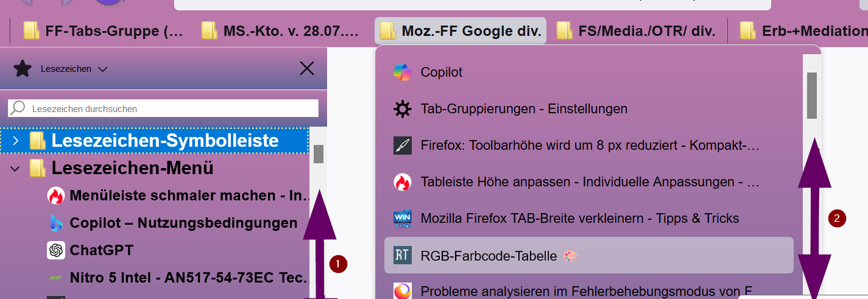Image resolution: width=868 pixels, height=299 pixels.
Task: Collapse the Lesezeichen-Menü folder arrow
Action: (16, 168)
